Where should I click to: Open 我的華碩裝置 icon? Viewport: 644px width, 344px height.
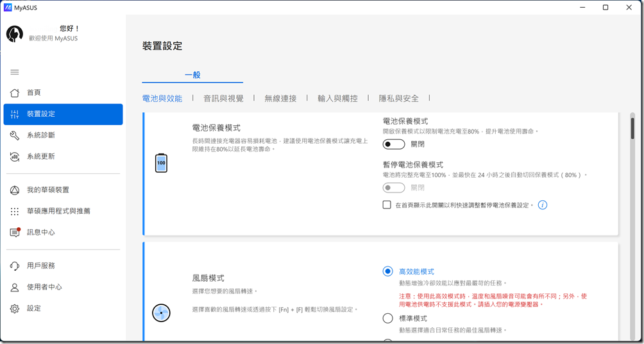tap(15, 190)
